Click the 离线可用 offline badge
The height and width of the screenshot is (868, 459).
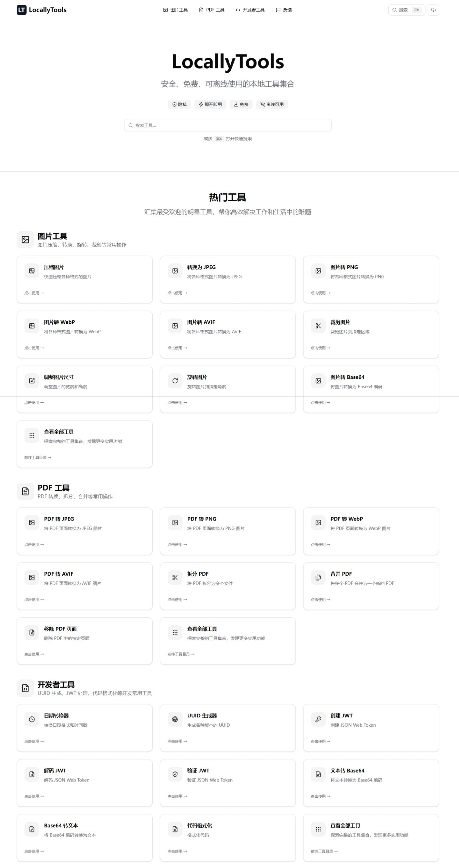272,105
